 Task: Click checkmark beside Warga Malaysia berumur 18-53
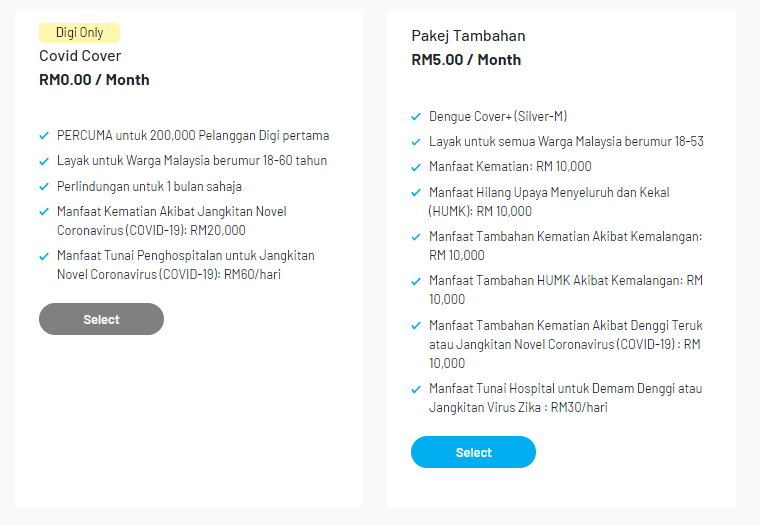click(x=416, y=142)
